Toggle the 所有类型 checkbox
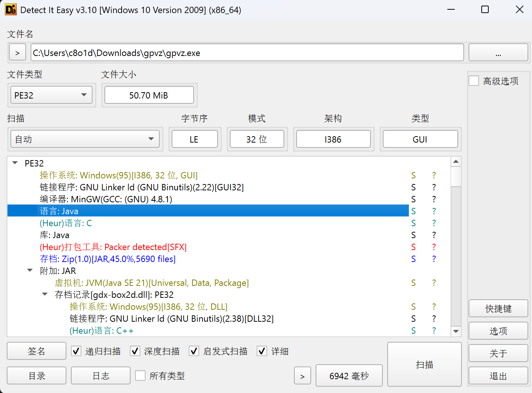Screen dimensions: 532x393 tap(140, 375)
